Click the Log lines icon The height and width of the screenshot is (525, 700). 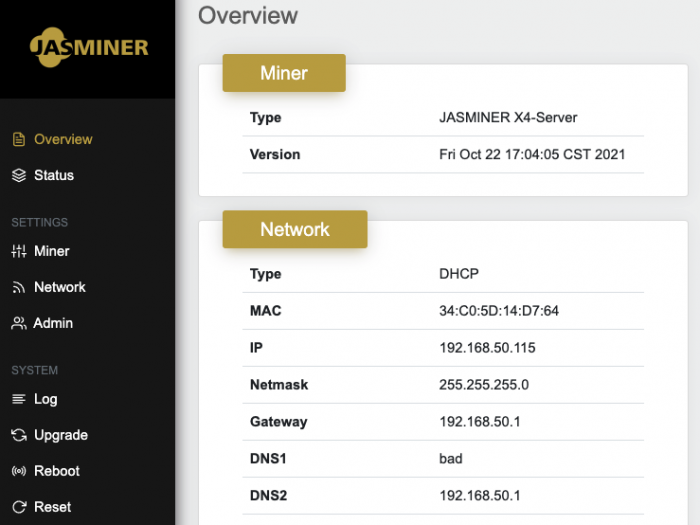pos(19,399)
